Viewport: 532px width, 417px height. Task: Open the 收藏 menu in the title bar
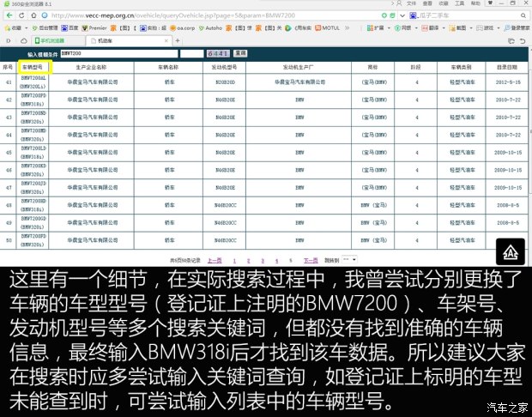pyautogui.click(x=444, y=3)
